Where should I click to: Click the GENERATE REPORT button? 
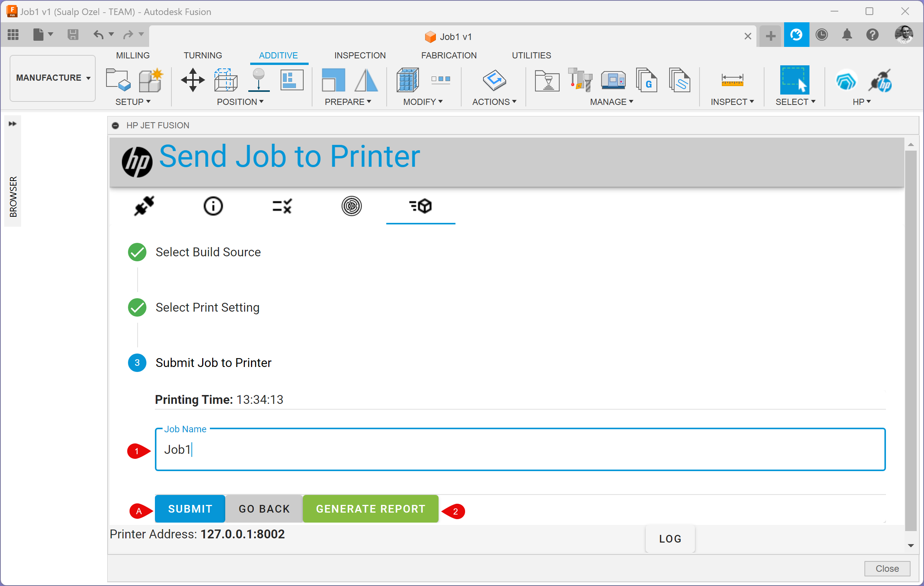(371, 509)
